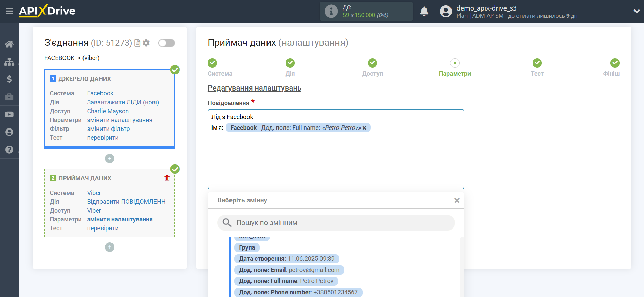
Task: Click the 'Параметри' label in receiver block
Action: pos(66,219)
